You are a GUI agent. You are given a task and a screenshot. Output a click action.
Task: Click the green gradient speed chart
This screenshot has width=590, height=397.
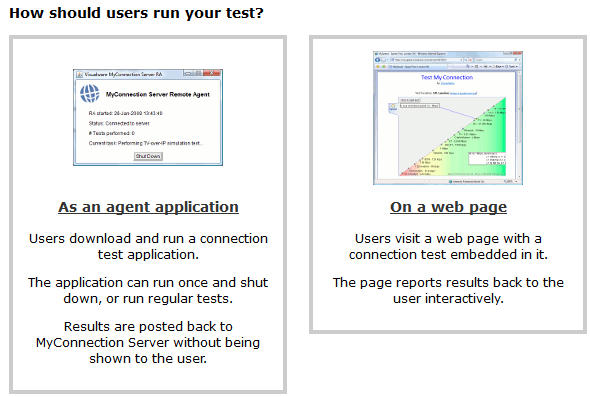pos(452,136)
